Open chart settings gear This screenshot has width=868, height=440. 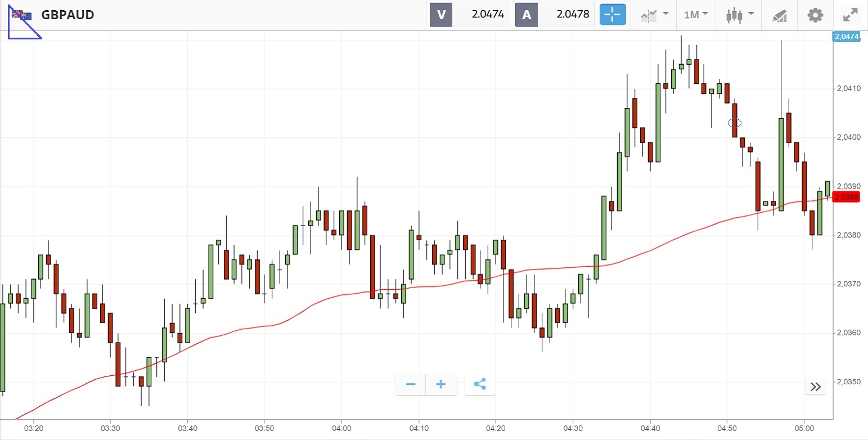(815, 15)
